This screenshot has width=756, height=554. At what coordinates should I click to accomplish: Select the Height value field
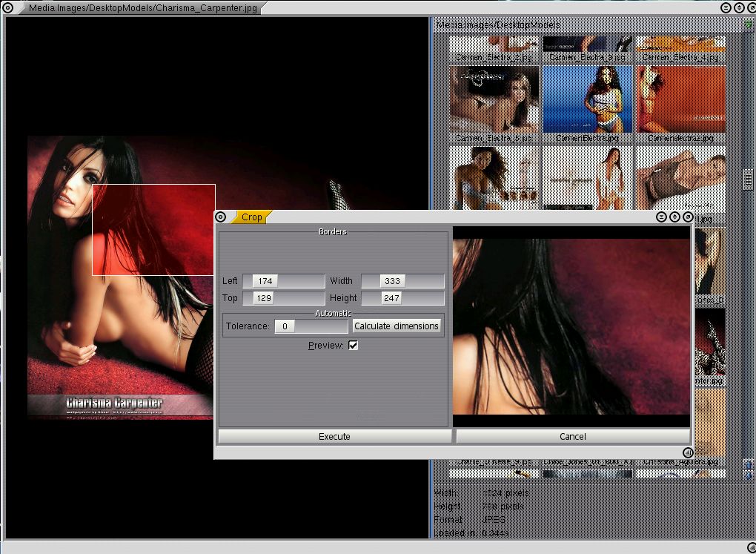tap(402, 298)
